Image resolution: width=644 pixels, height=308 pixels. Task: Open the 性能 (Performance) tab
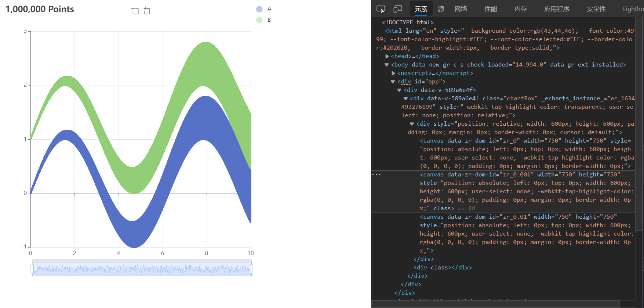491,9
